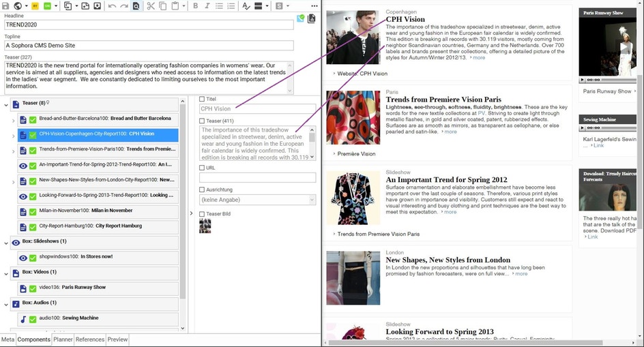Screen dimensions: 644x347
Task: Run the spell check icon
Action: 246,5
